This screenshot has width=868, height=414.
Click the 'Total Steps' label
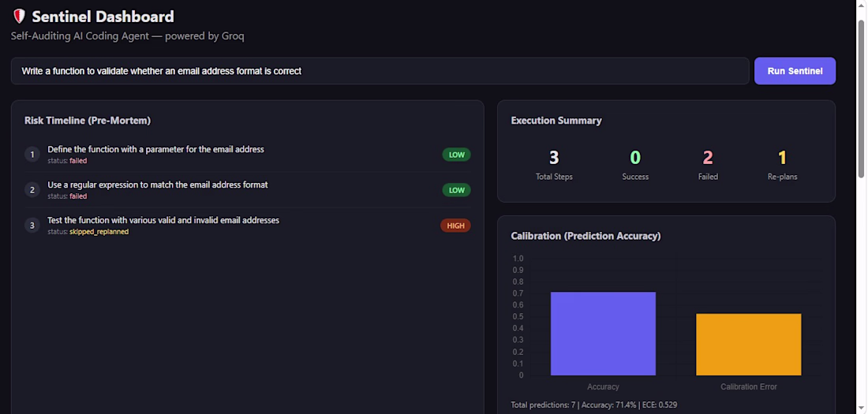[554, 177]
